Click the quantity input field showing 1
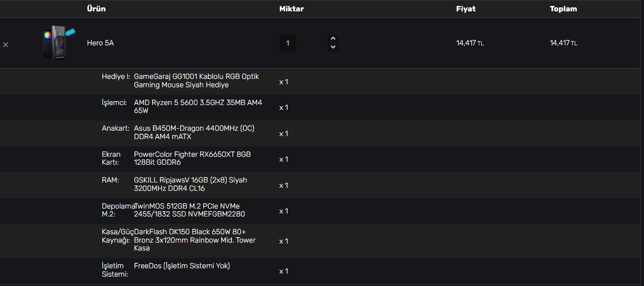Viewport: 644px width, 286px height. pyautogui.click(x=288, y=43)
